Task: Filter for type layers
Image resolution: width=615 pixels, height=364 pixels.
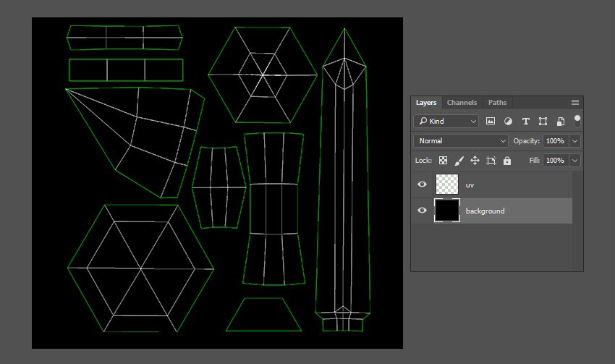Action: pos(525,122)
